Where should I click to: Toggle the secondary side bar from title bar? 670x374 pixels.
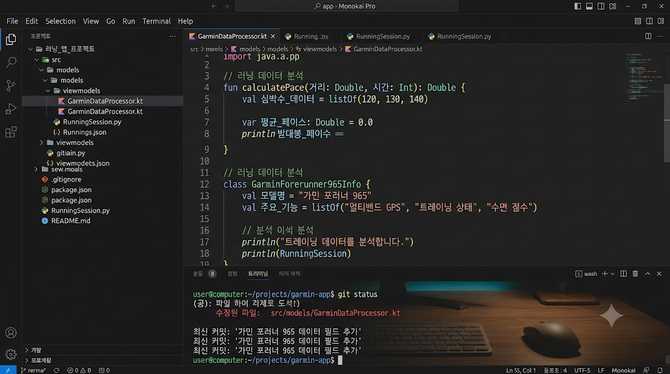(601, 6)
